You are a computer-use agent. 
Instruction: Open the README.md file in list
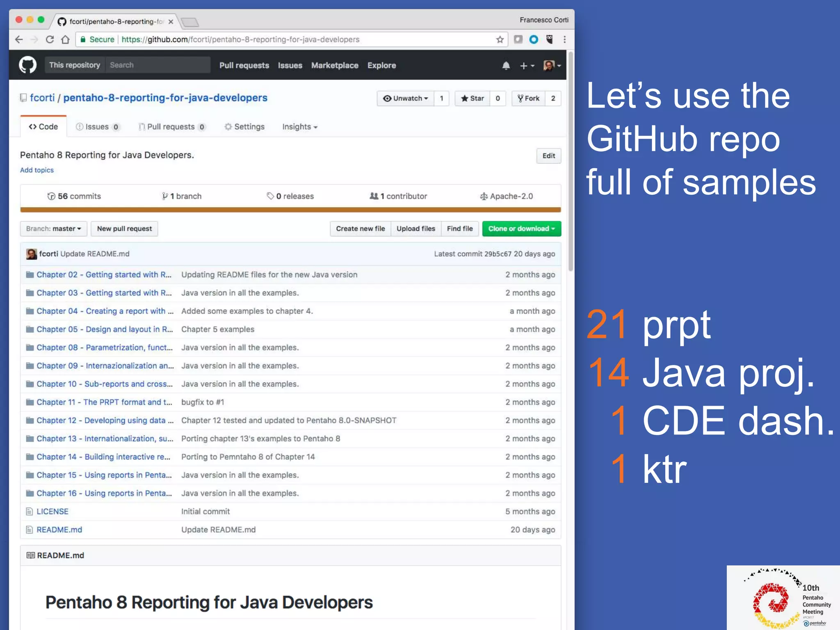59,530
